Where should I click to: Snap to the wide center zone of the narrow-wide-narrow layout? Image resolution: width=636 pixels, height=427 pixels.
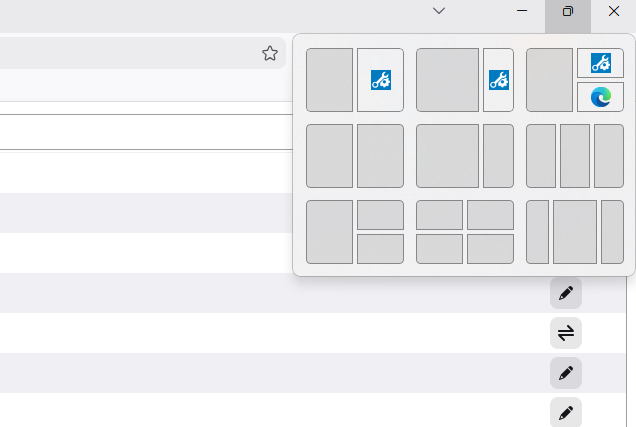[x=575, y=232]
